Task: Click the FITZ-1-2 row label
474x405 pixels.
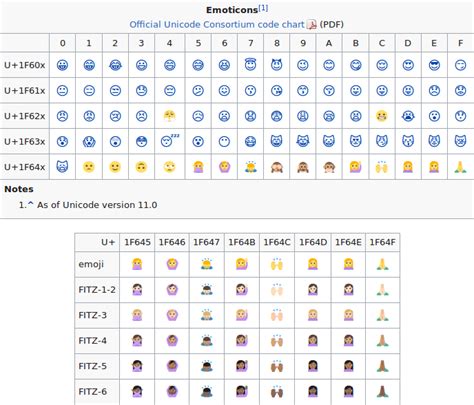Action: (97, 290)
